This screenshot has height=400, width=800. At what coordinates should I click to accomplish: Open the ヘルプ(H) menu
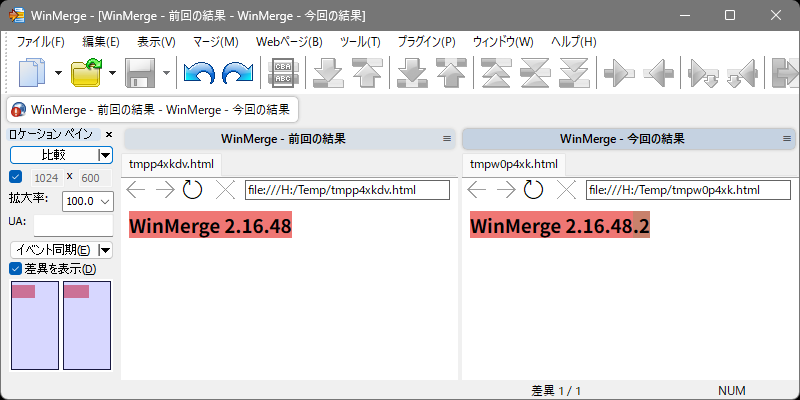tap(574, 42)
